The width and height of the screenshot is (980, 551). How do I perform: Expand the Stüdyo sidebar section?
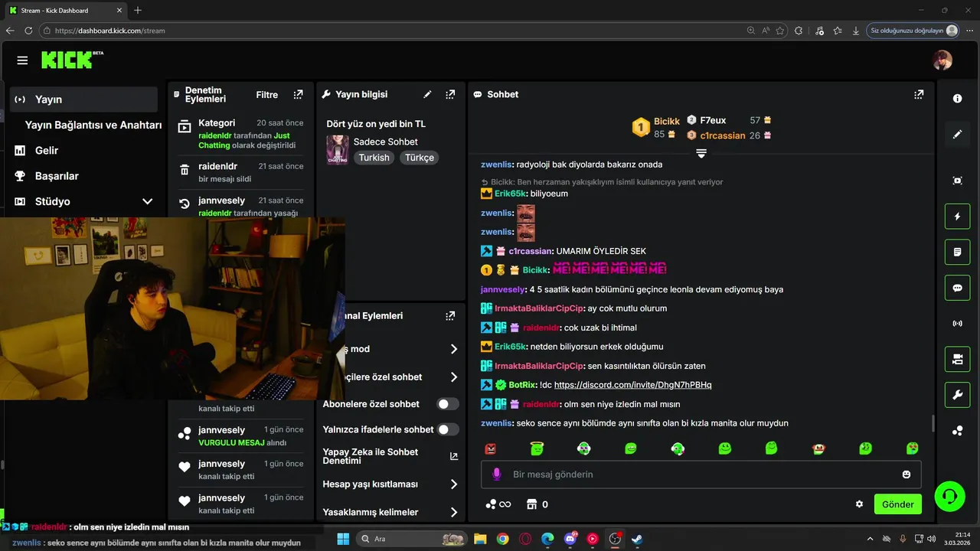click(148, 201)
